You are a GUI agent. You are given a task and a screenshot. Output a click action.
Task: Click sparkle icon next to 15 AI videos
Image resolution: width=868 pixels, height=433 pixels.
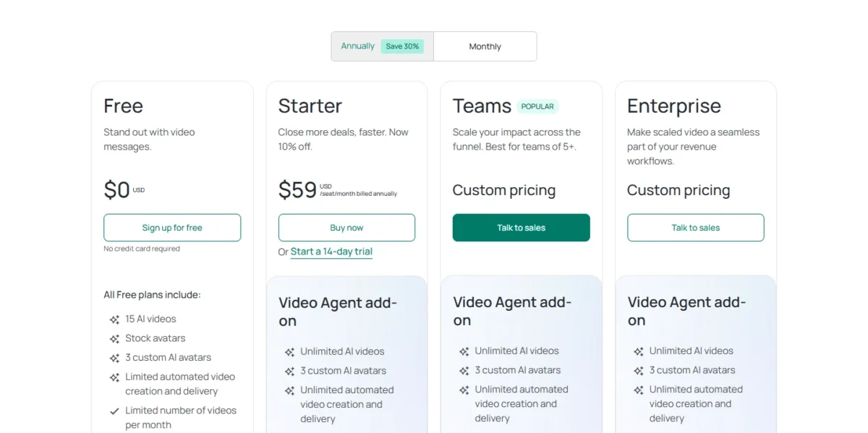point(114,320)
